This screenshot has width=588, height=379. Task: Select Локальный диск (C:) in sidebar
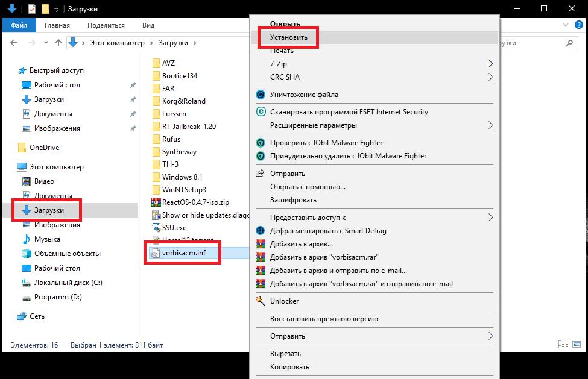pyautogui.click(x=68, y=283)
